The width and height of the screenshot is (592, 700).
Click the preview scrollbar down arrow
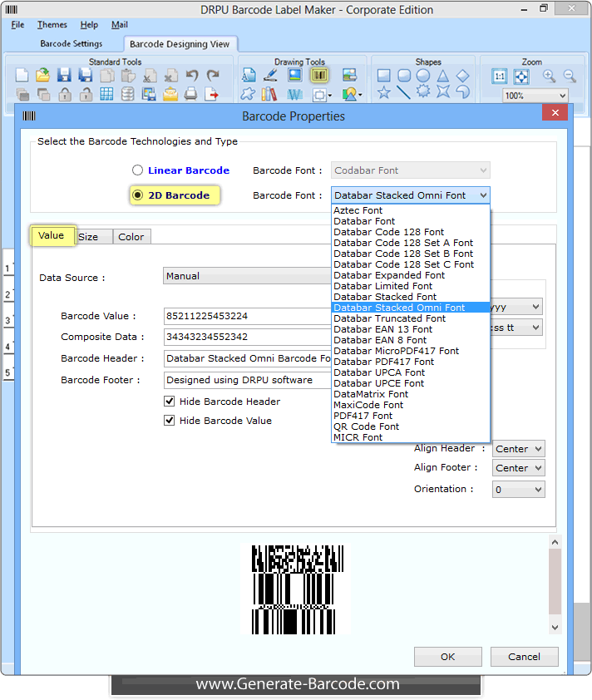555,627
